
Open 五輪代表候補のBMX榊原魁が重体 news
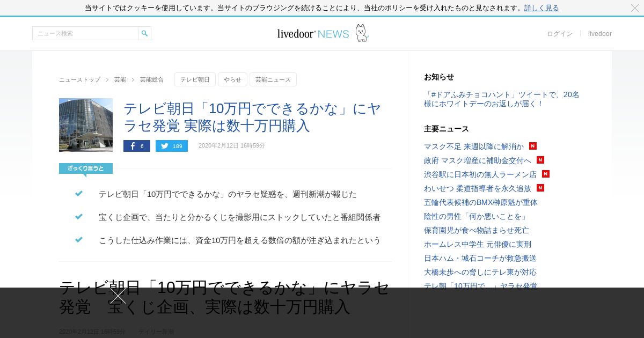[x=481, y=202]
